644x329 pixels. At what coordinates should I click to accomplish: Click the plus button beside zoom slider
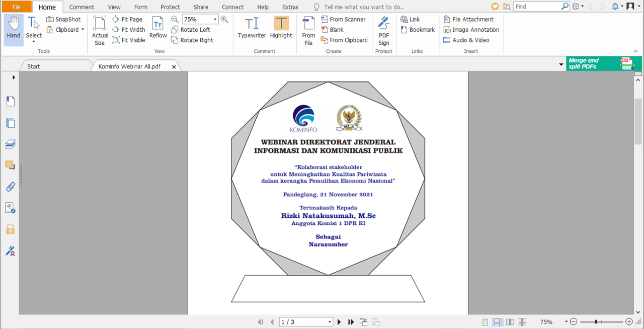tap(629, 322)
